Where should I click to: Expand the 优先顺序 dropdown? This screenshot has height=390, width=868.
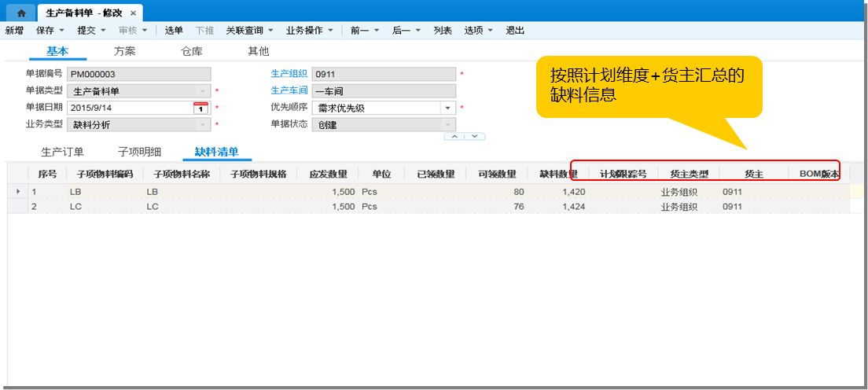click(x=447, y=108)
